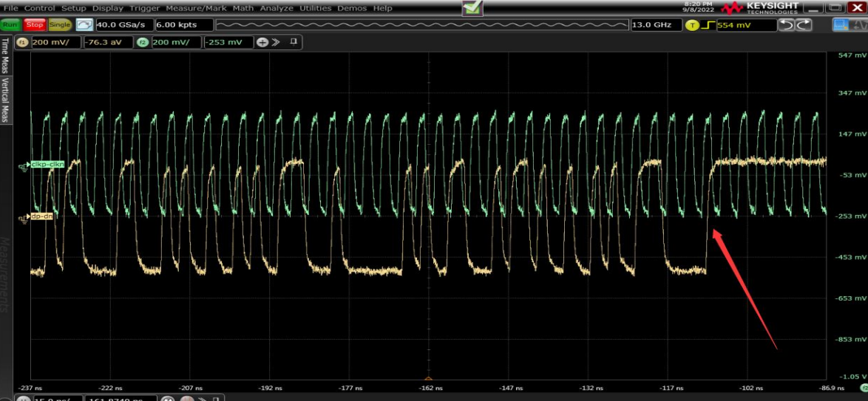Viewport: 868px width, 401px height.
Task: Click the zero-delay icon in bottom bar
Action: [x=169, y=399]
